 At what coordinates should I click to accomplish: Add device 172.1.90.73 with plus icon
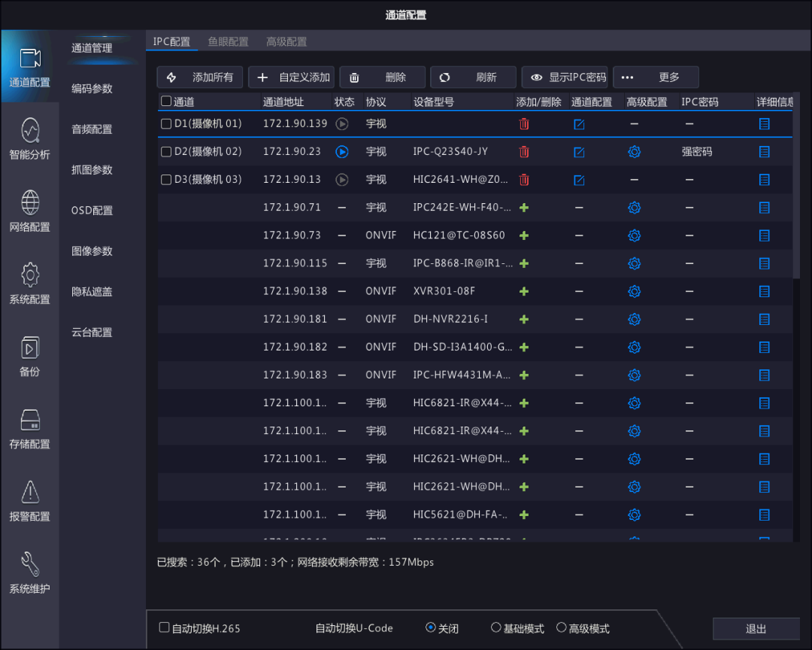524,235
